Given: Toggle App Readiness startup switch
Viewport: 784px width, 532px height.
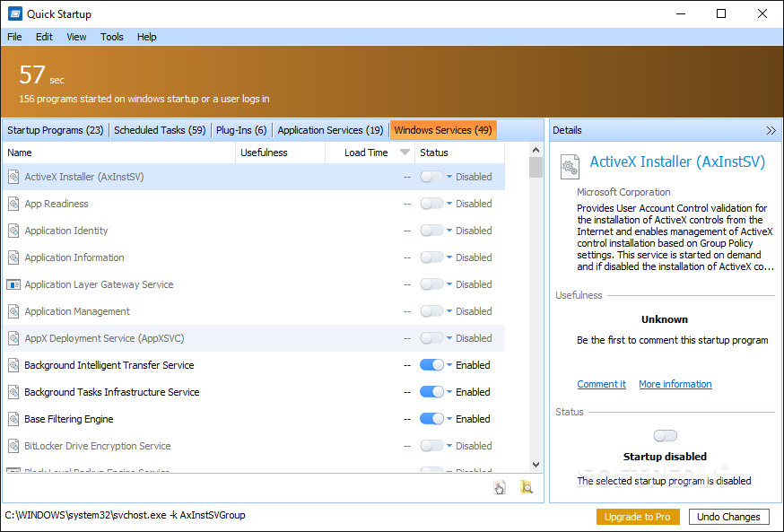Looking at the screenshot, I should coord(431,204).
